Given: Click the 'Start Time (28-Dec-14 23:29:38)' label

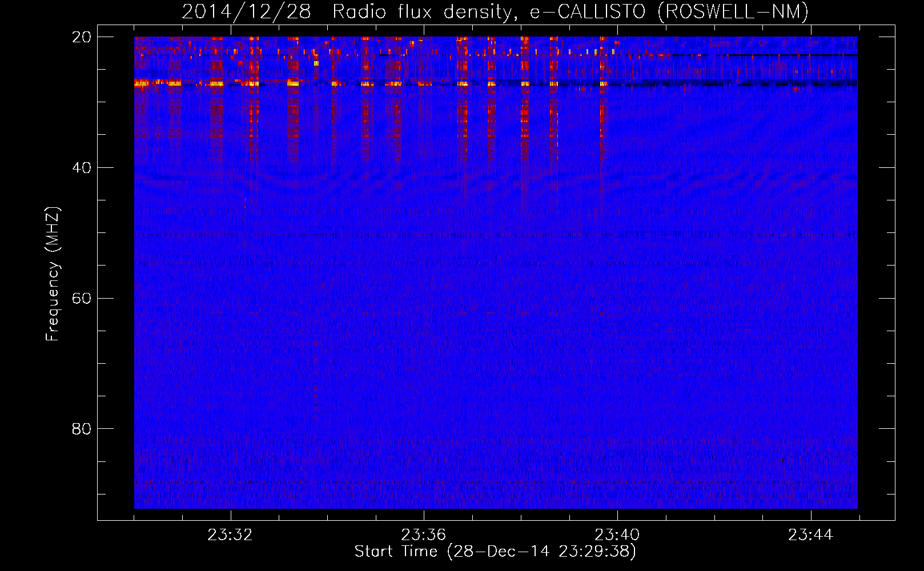Looking at the screenshot, I should [495, 552].
